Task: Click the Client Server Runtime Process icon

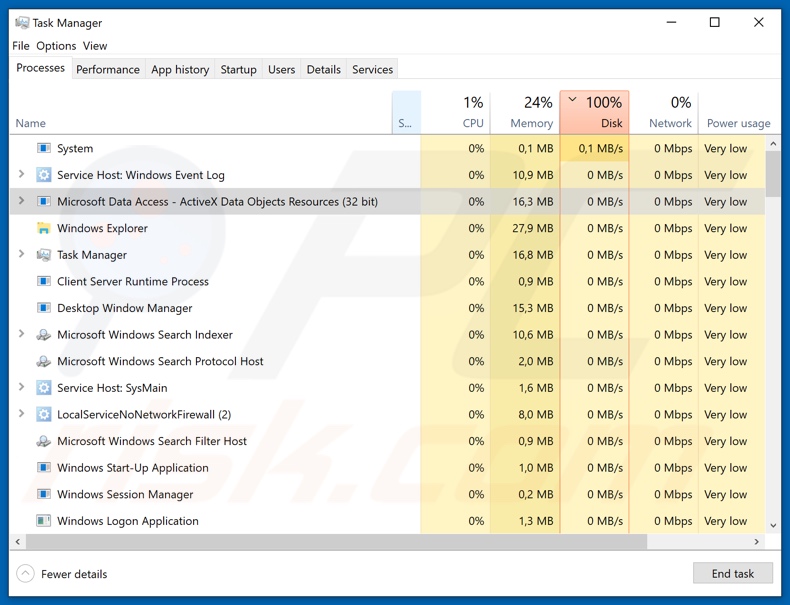Action: (x=44, y=281)
